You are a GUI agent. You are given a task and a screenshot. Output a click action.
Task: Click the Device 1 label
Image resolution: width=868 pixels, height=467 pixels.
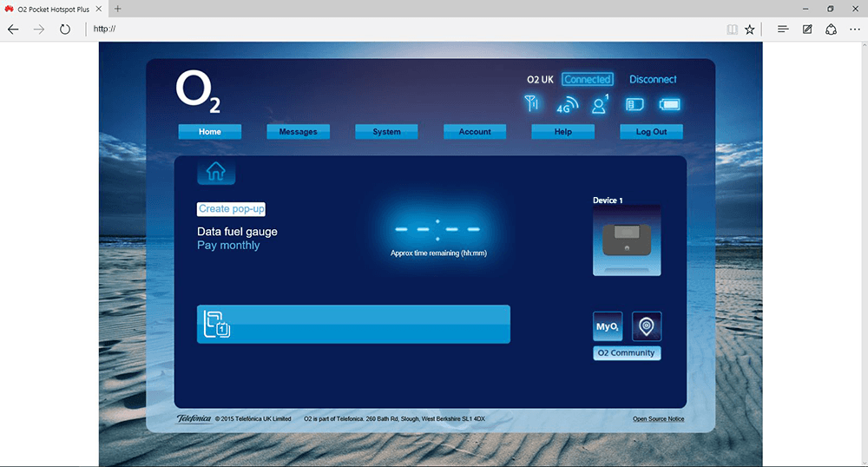[x=608, y=201]
